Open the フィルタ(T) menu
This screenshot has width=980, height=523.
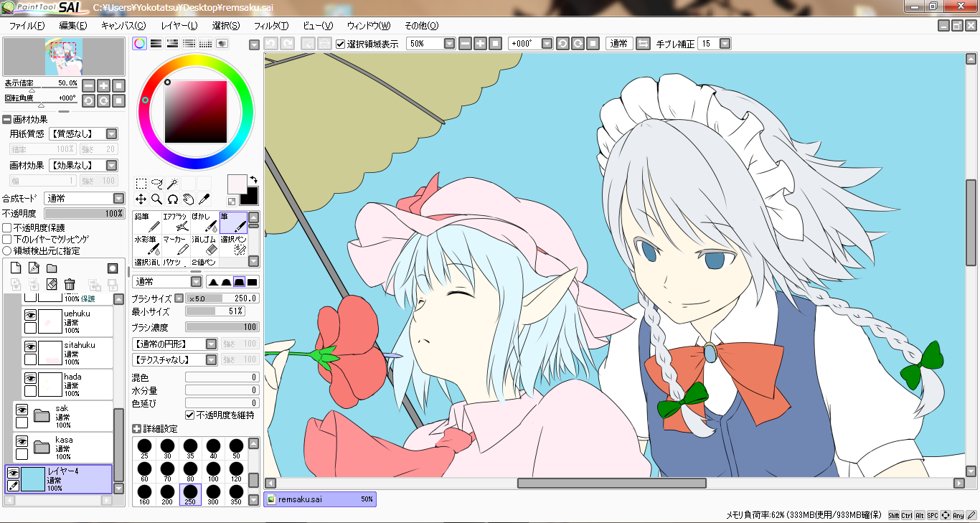271,26
